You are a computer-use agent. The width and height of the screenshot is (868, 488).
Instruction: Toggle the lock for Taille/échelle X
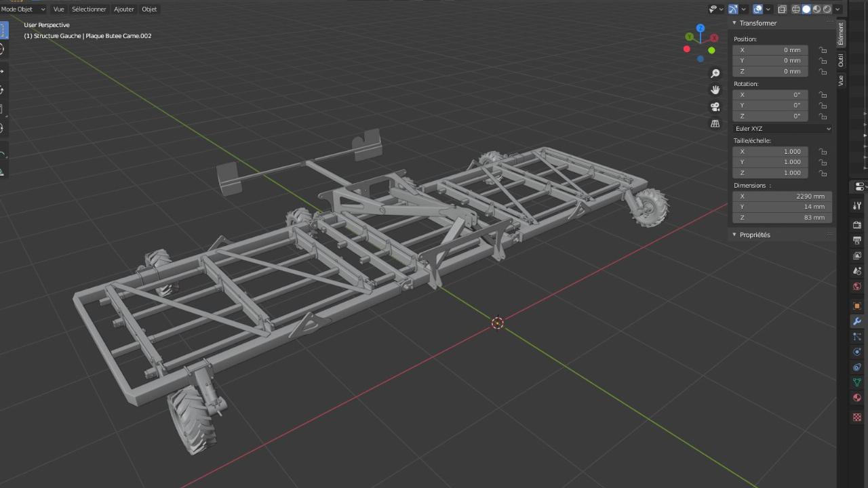coord(823,152)
